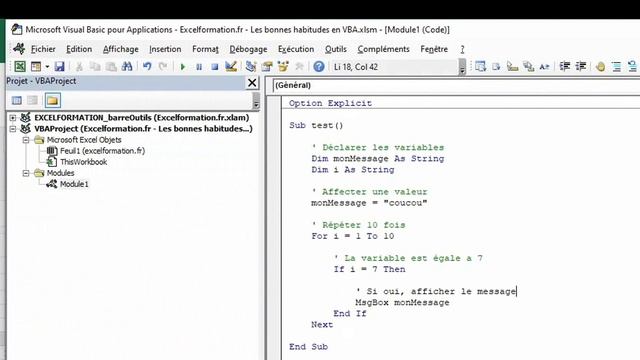Viewport: 640px width, 360px height.
Task: Open Find with the binoculars icon
Action: (127, 67)
